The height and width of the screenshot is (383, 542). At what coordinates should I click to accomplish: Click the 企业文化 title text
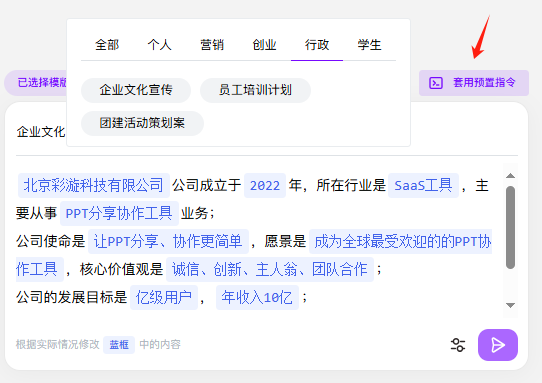click(x=41, y=132)
